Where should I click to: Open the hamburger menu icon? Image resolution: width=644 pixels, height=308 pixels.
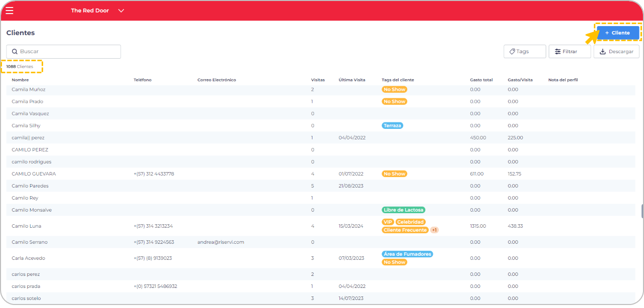pyautogui.click(x=10, y=11)
